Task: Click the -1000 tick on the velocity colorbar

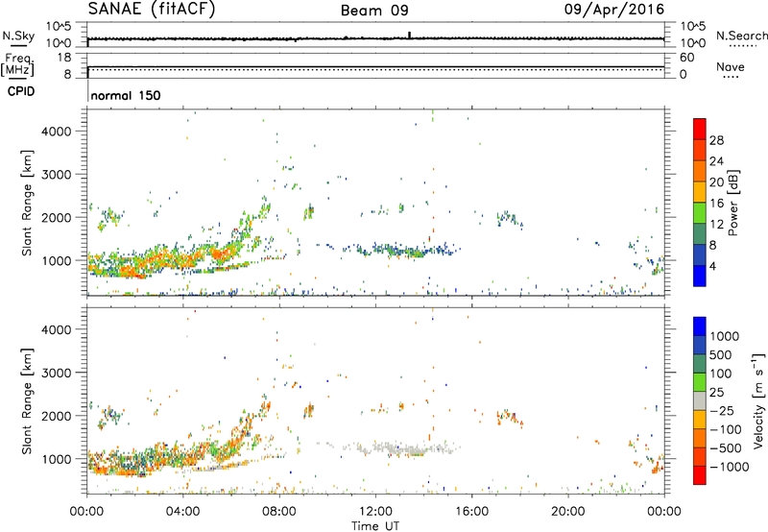Action: pos(730,467)
